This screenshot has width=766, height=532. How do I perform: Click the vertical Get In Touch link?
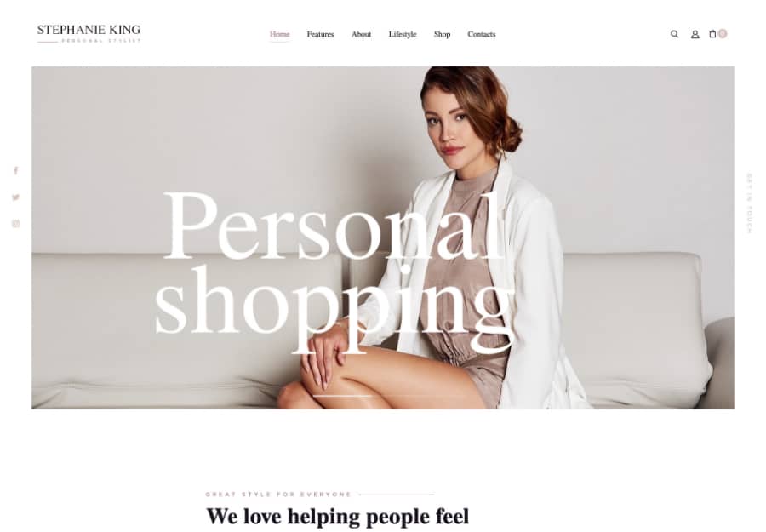749,203
